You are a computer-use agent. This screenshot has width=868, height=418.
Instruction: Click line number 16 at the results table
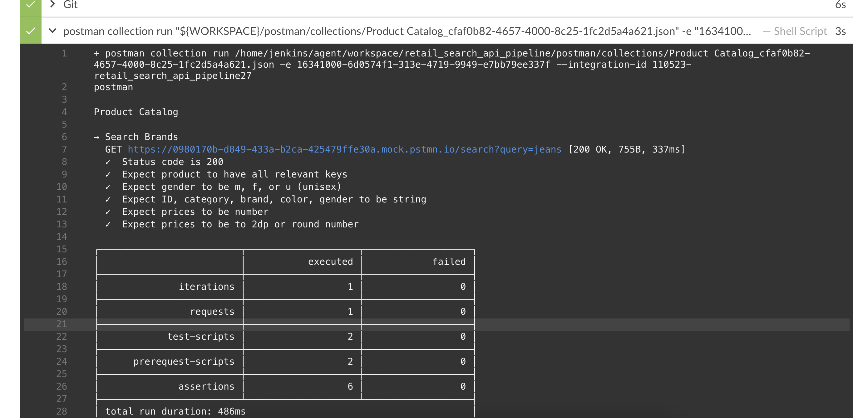[62, 261]
